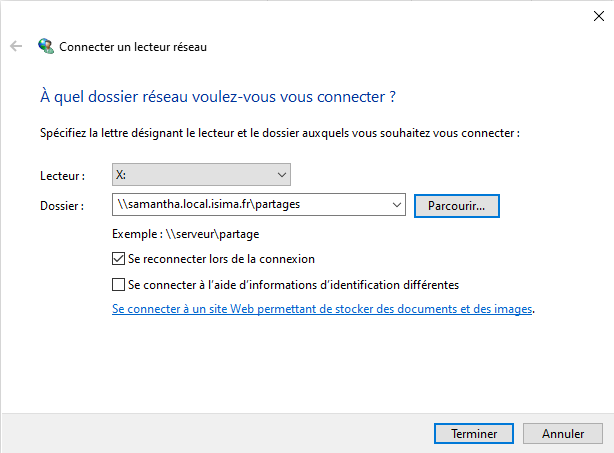Click the Lecteur label text
Image resolution: width=614 pixels, height=453 pixels.
62,176
